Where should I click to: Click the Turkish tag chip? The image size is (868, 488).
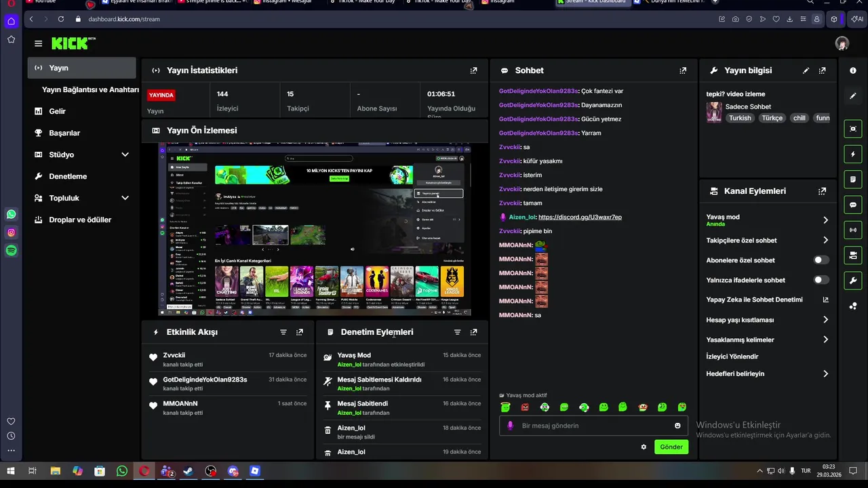pos(740,118)
